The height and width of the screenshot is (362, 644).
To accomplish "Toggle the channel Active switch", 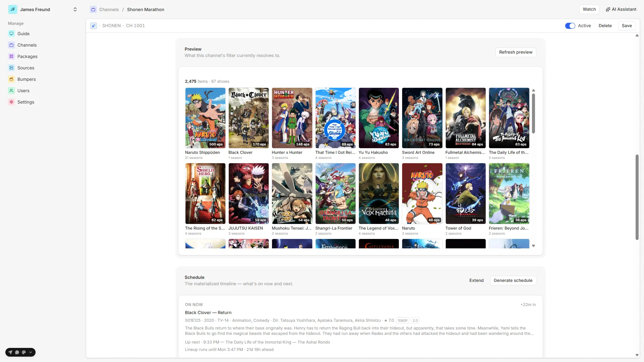I will tap(570, 26).
